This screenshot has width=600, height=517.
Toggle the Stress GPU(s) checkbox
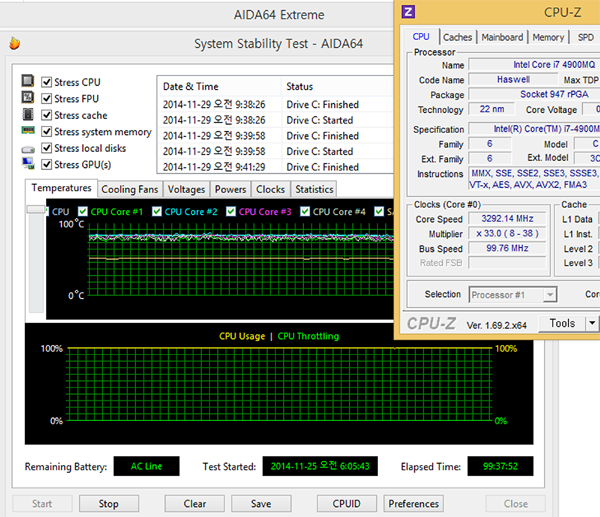pos(46,165)
